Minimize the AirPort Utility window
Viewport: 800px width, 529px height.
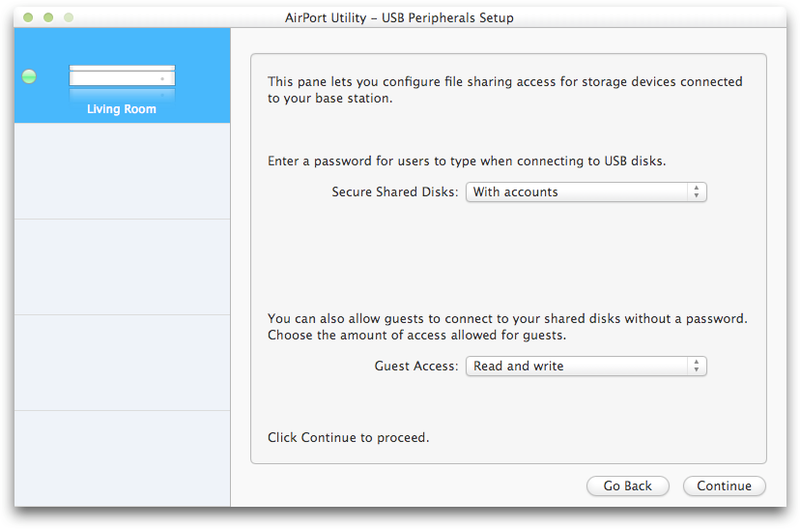(48, 17)
